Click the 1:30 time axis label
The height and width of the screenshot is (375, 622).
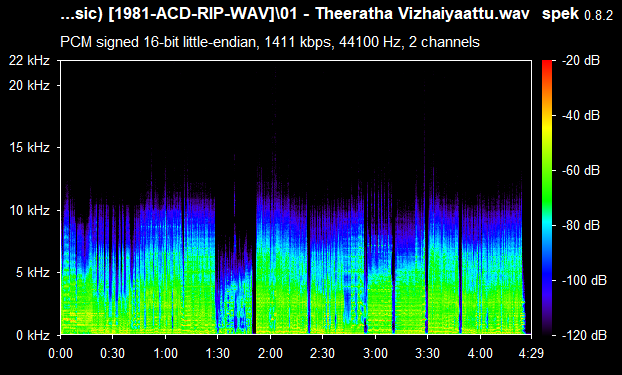(217, 353)
